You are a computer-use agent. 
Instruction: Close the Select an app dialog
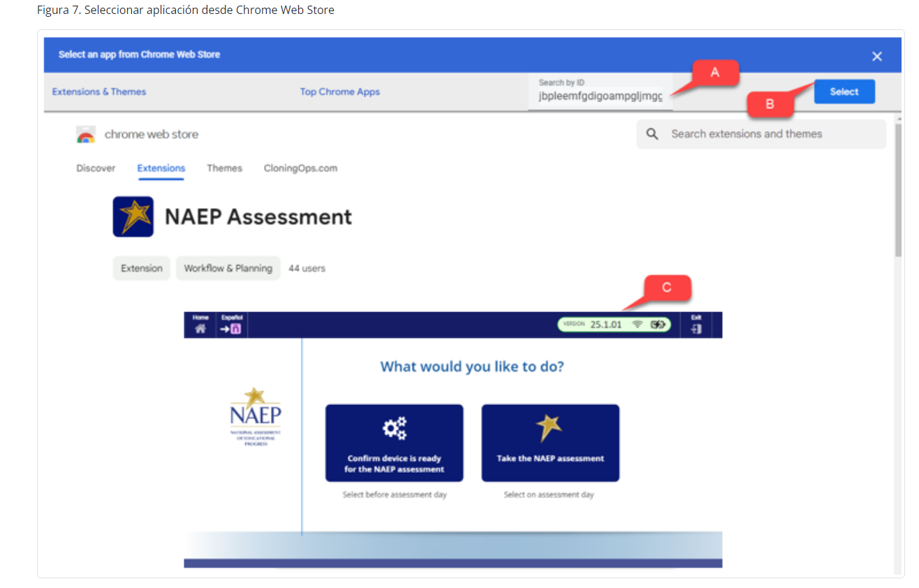877,57
